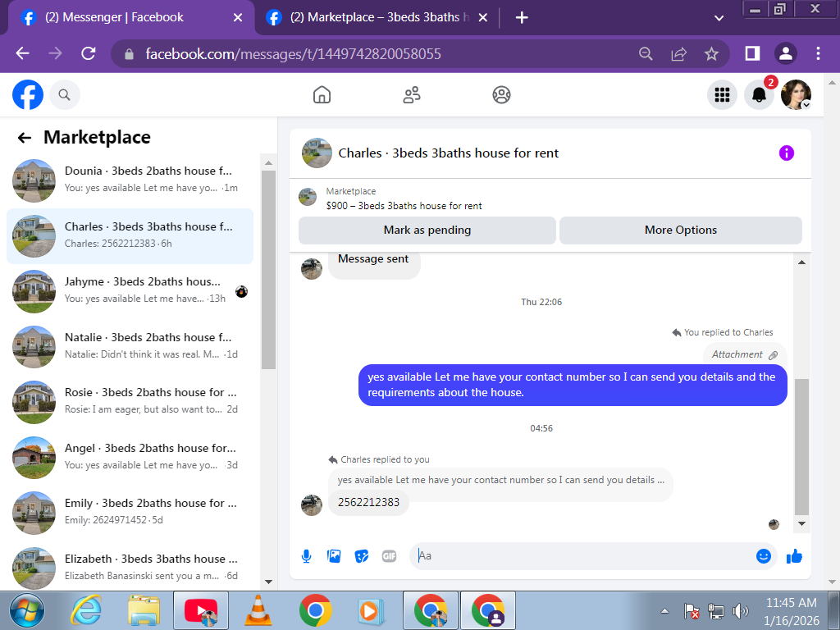The height and width of the screenshot is (630, 840).
Task: Click the $900 3beds 3baths listing link
Action: pos(404,206)
